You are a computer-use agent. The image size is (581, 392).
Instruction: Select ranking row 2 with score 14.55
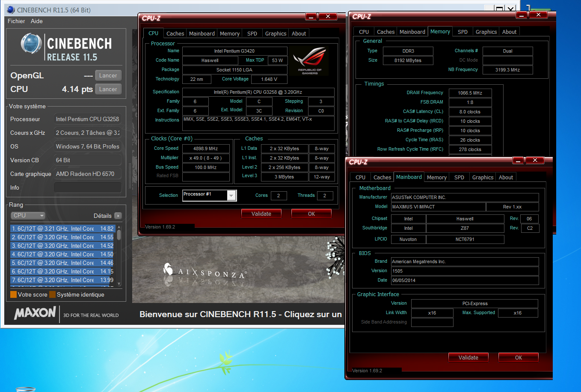(63, 237)
